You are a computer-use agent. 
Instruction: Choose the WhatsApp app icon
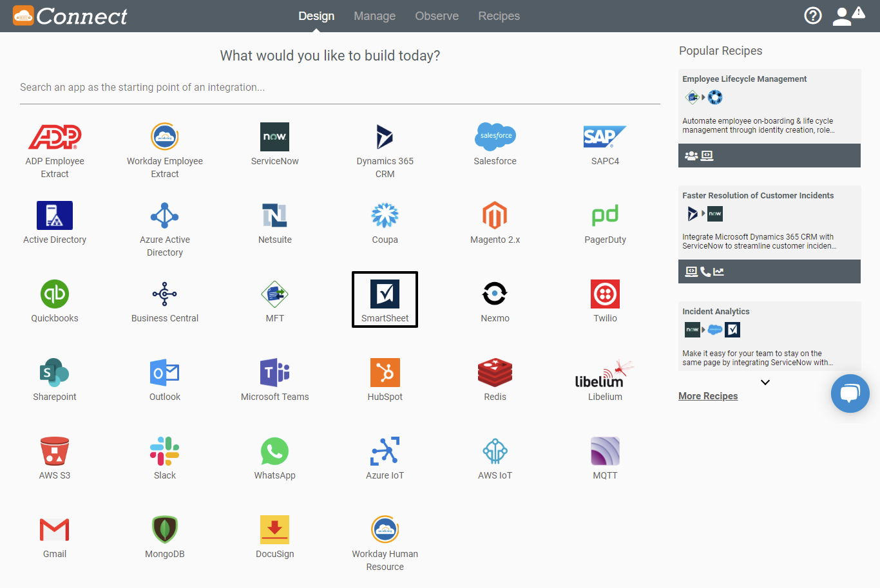click(x=275, y=451)
